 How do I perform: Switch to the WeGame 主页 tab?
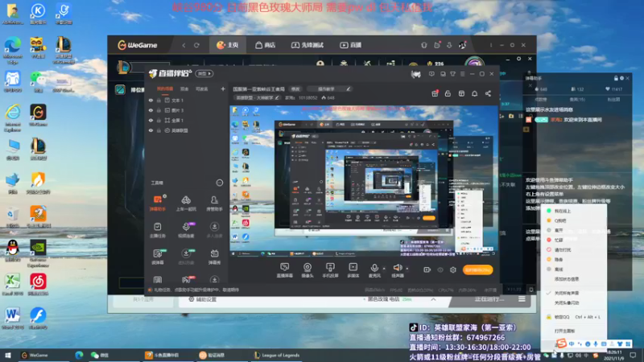click(228, 45)
